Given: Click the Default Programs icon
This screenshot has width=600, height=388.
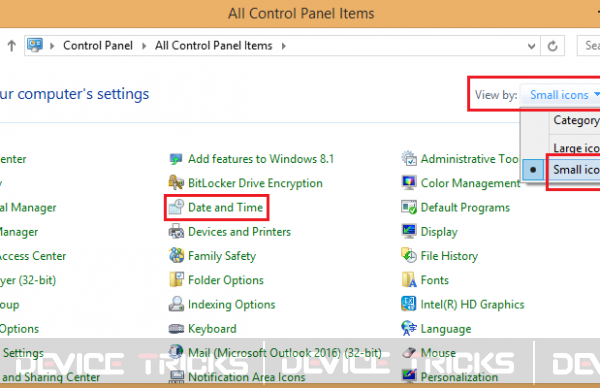Looking at the screenshot, I should click(409, 207).
